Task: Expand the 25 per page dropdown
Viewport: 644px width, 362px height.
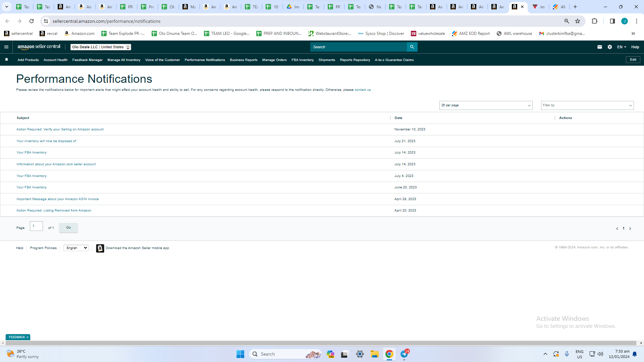Action: (x=486, y=105)
